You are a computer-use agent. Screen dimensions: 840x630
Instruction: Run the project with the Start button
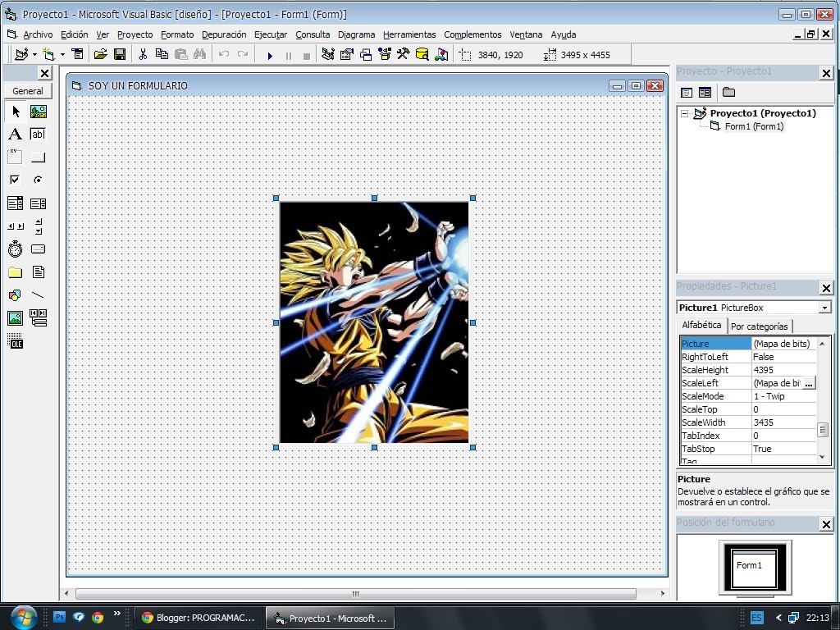(270, 55)
